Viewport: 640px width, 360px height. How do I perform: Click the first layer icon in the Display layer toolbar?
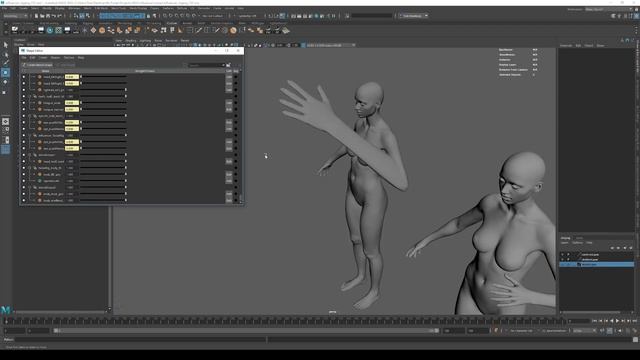(x=612, y=248)
